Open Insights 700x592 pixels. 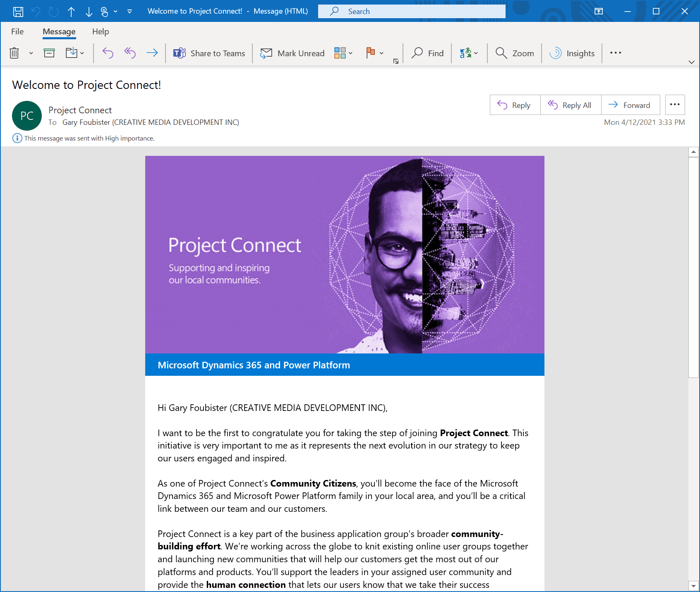coord(572,53)
